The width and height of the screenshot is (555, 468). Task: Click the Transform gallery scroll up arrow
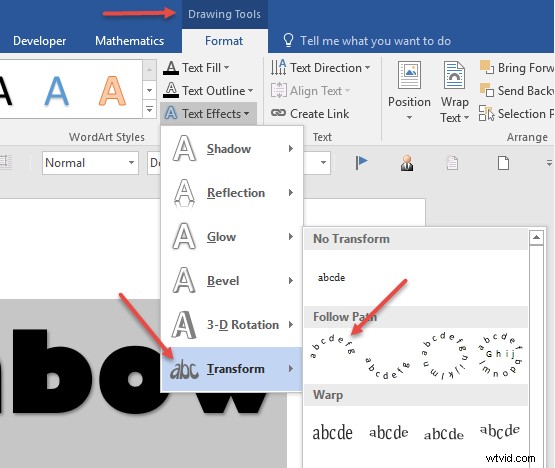[x=536, y=237]
